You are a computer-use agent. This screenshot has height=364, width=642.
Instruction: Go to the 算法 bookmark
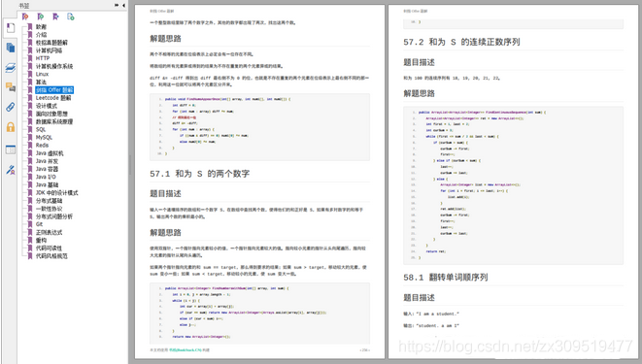point(41,82)
